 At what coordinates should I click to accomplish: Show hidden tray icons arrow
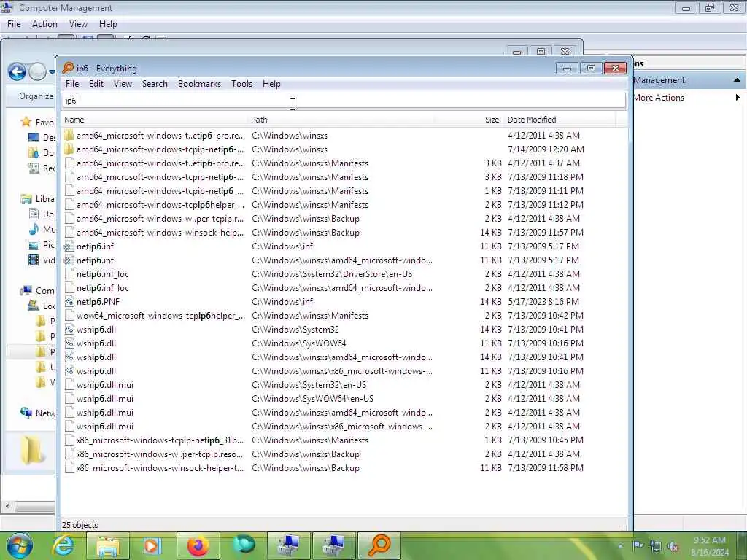pyautogui.click(x=620, y=546)
